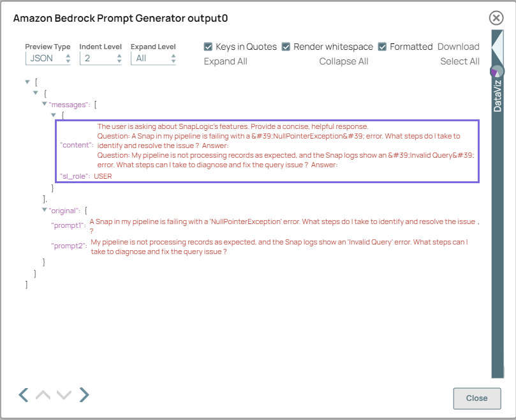Decrease Indent Level with the down arrow

point(119,61)
